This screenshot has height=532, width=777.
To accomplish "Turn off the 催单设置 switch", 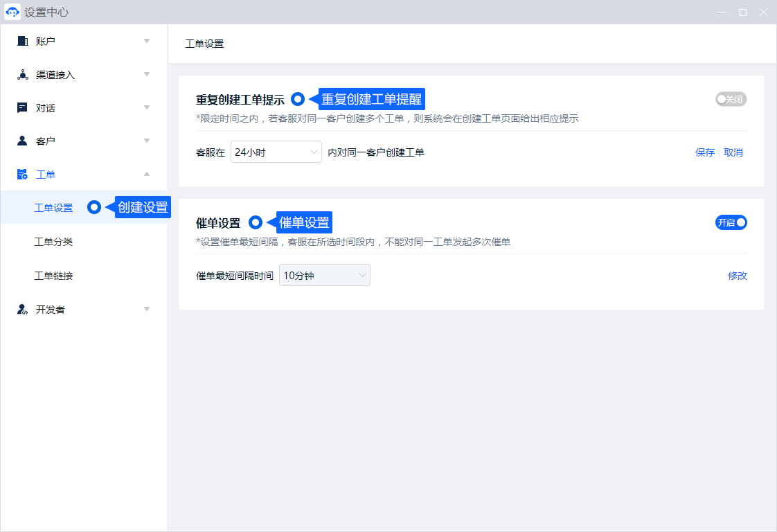I will [x=731, y=222].
